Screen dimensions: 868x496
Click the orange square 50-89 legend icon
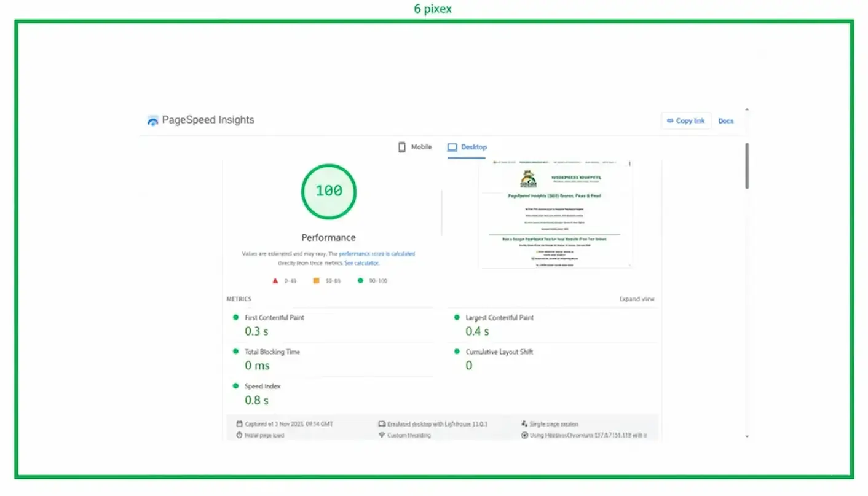[x=316, y=281]
